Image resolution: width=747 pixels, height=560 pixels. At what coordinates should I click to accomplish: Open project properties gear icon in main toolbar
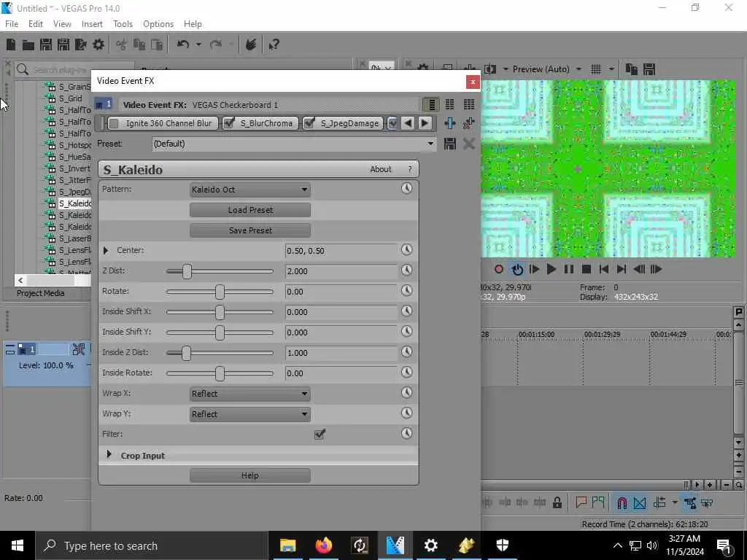(x=98, y=44)
